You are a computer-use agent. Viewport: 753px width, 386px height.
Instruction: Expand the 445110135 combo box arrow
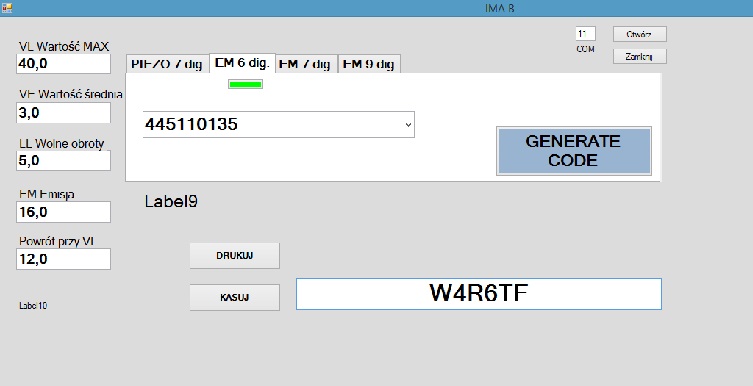click(408, 125)
